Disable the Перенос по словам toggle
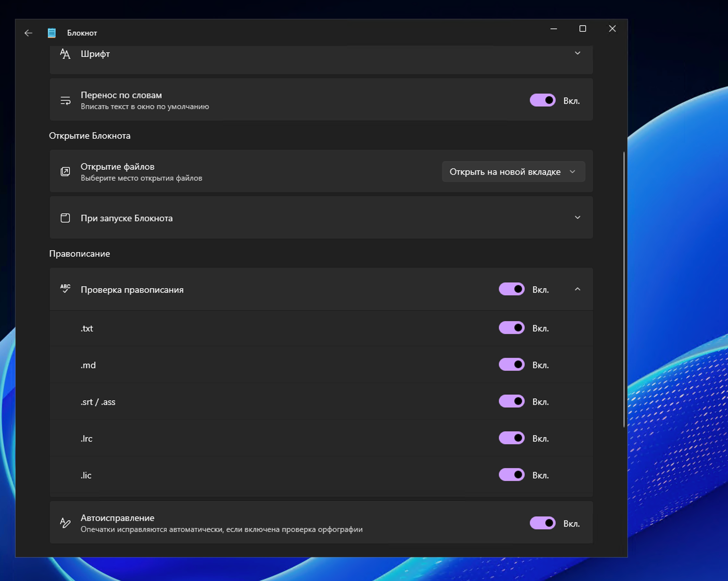 pos(543,100)
